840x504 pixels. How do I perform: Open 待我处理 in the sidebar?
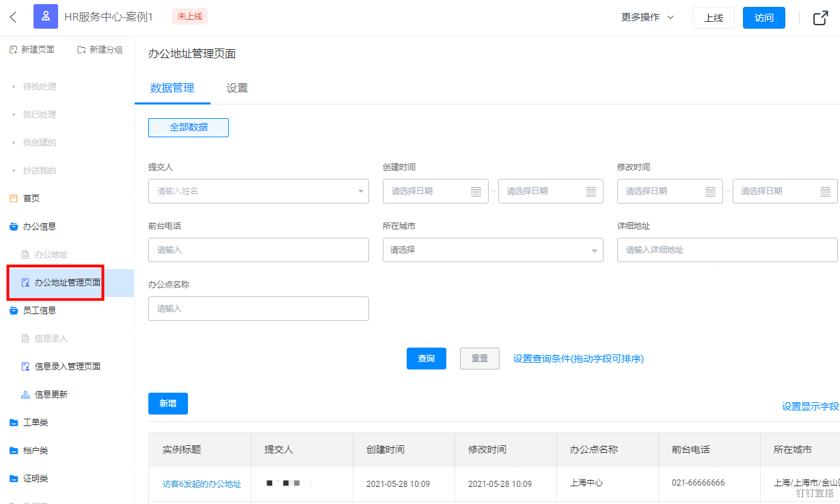40,87
